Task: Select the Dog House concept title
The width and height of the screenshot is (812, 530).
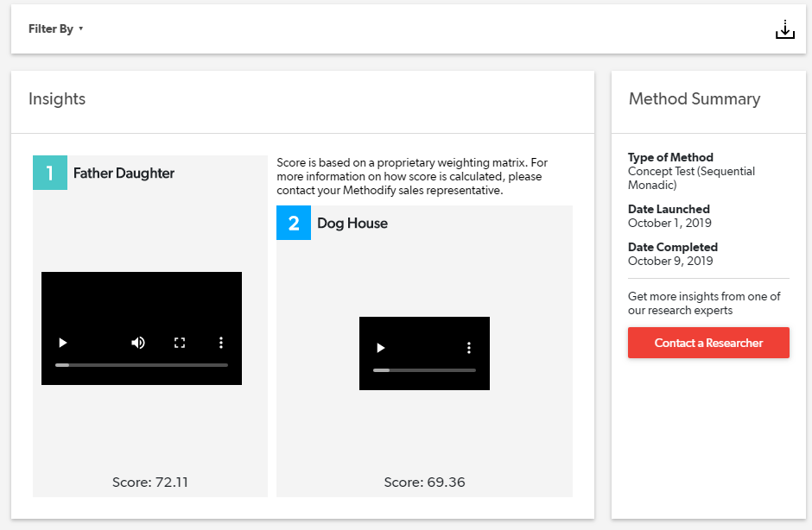Action: click(x=352, y=224)
